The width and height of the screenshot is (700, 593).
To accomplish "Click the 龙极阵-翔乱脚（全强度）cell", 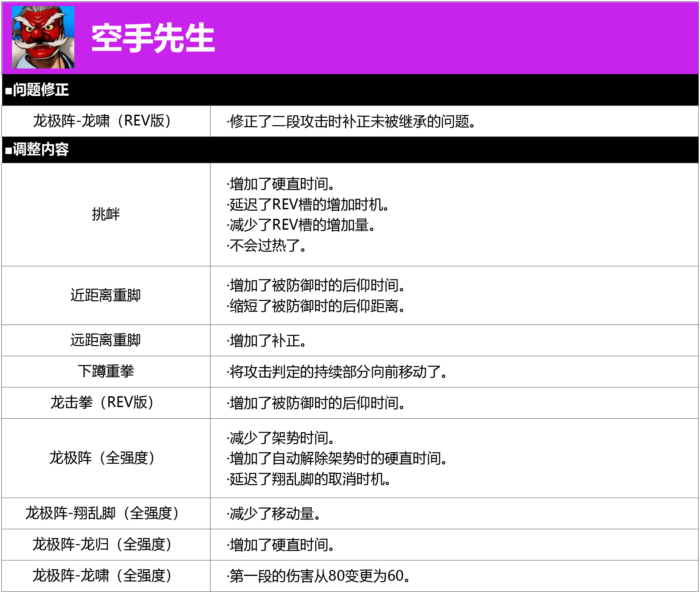I will 106,513.
